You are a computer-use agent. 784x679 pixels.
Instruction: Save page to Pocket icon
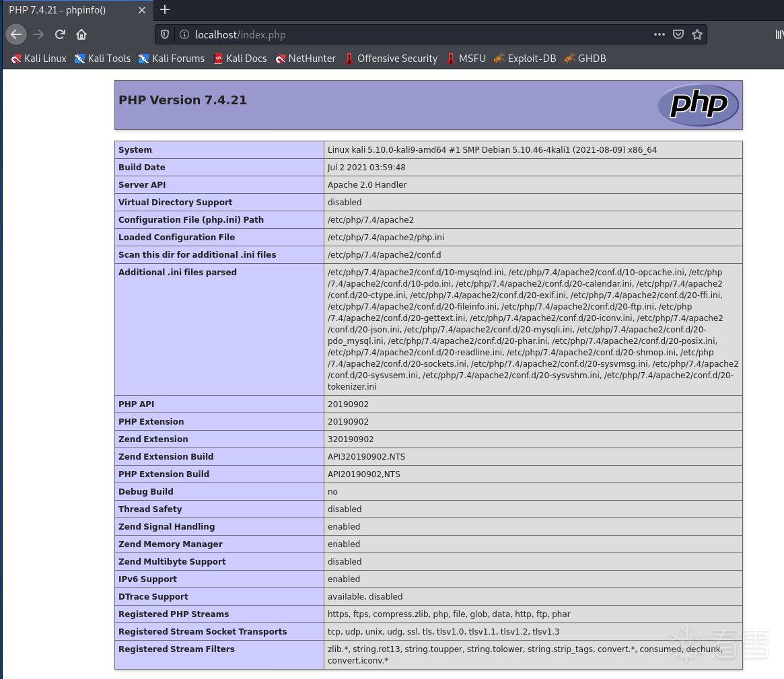[678, 34]
